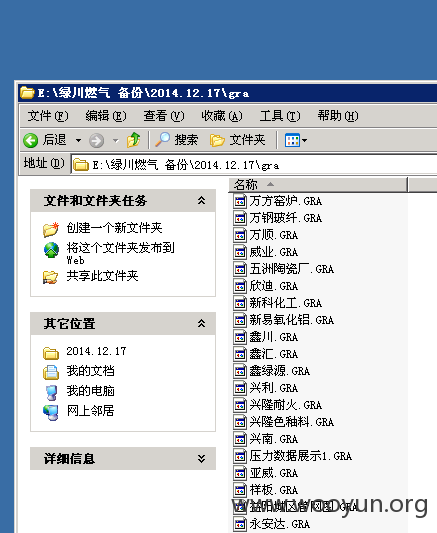The image size is (437, 533).
Task: Open the 编辑(E) menu
Action: click(x=106, y=116)
